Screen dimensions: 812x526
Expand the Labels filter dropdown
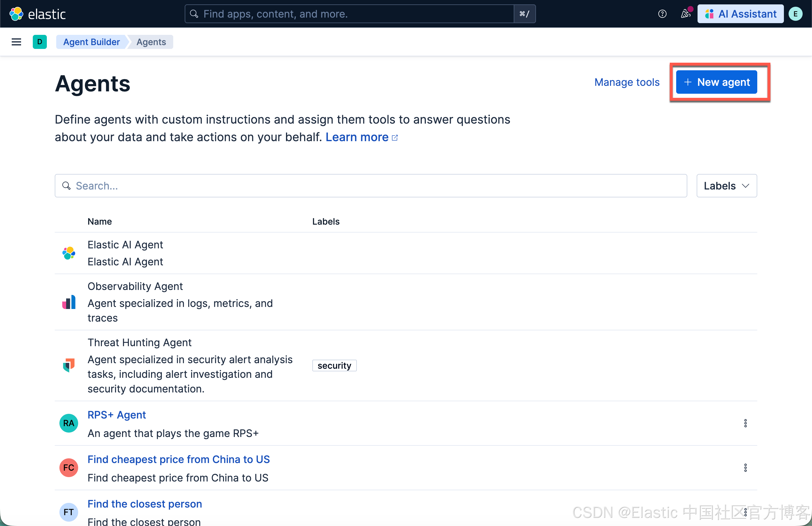tap(726, 186)
